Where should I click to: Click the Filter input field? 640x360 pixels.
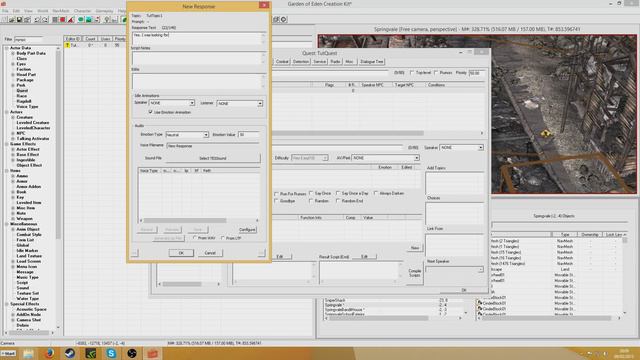(x=28, y=40)
